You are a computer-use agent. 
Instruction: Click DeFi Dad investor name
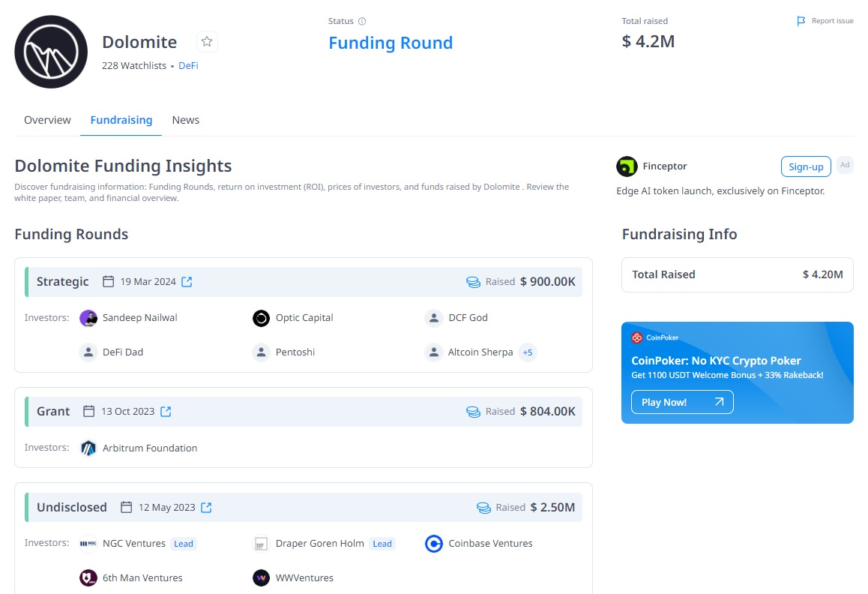pyautogui.click(x=123, y=352)
